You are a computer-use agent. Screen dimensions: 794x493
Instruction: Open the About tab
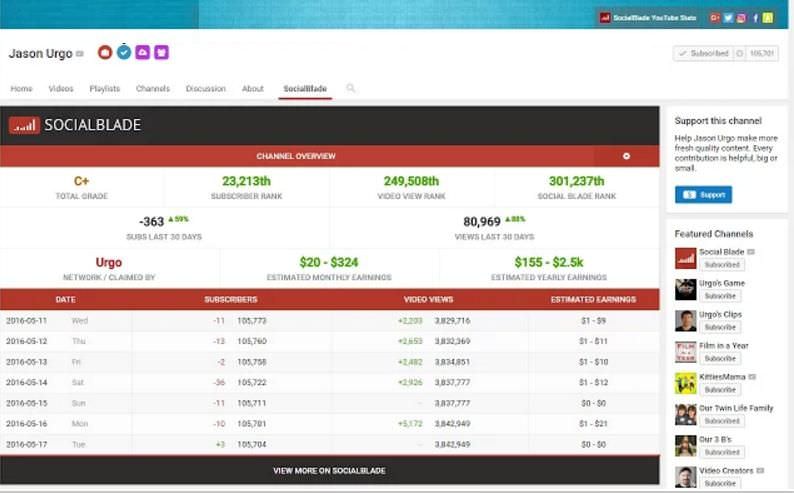click(x=253, y=89)
